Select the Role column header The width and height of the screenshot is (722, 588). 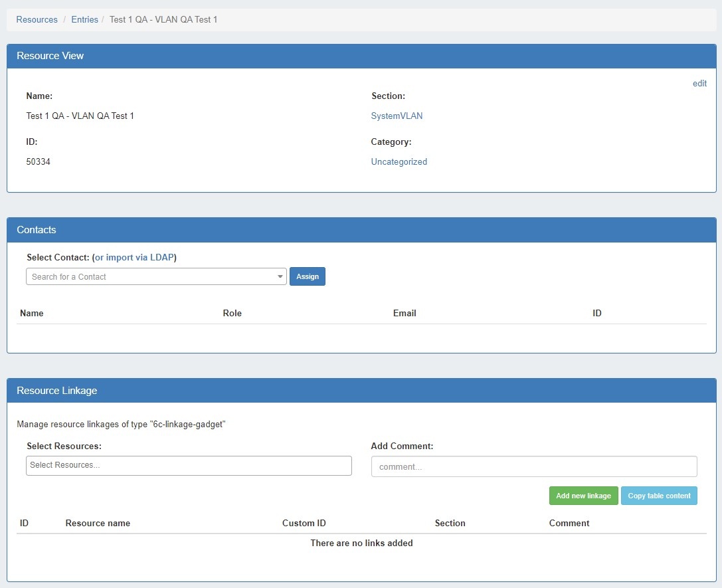[232, 314]
